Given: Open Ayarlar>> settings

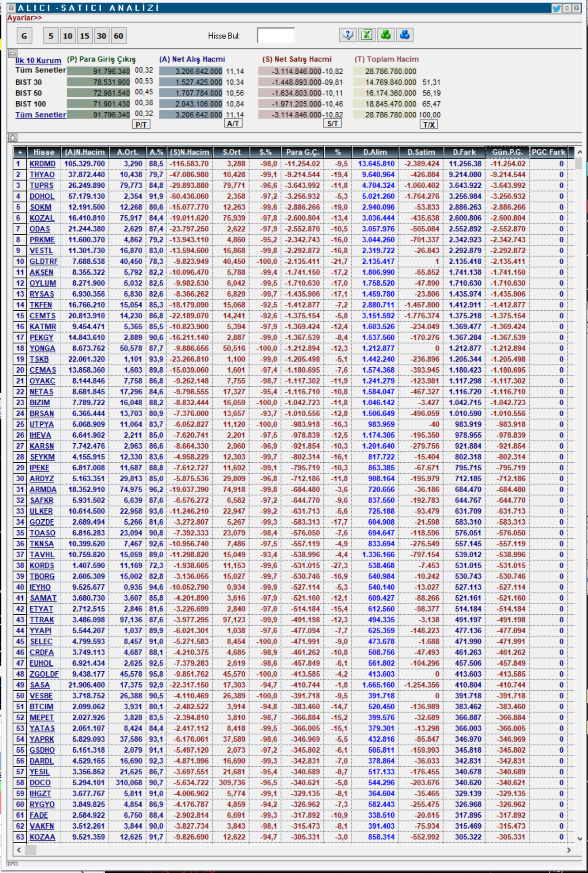Looking at the screenshot, I should point(24,18).
